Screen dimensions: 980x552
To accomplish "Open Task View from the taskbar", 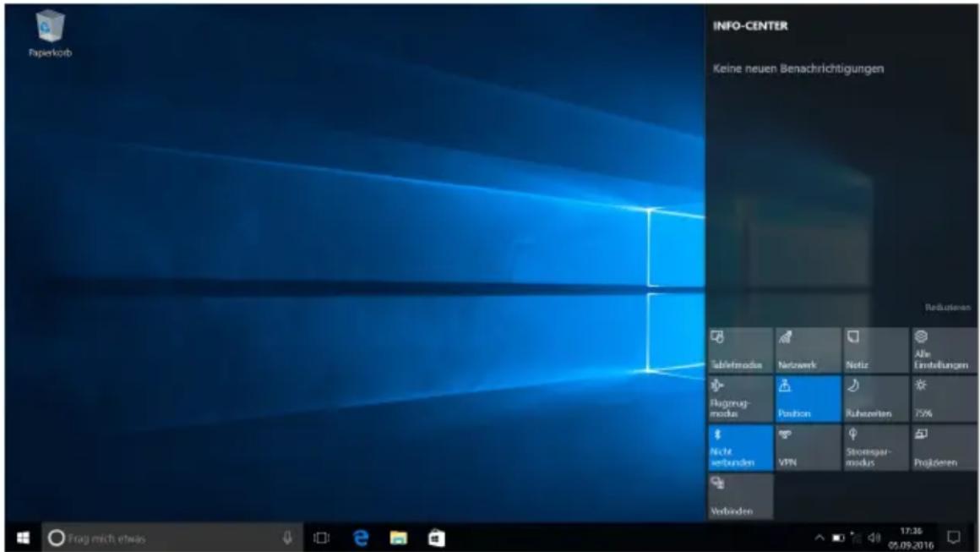I will 321,538.
